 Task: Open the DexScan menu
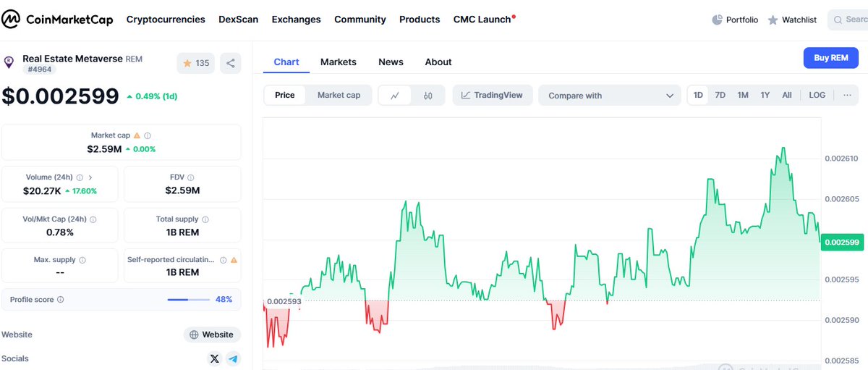click(x=239, y=20)
